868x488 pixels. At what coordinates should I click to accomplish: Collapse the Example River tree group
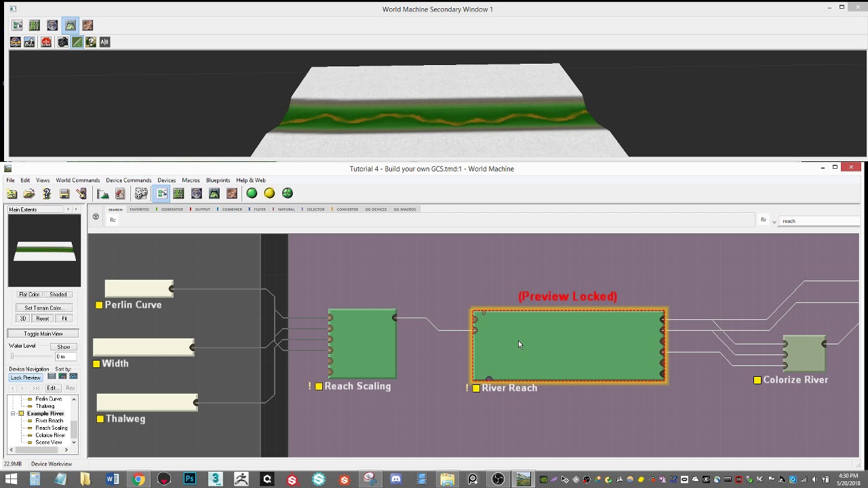click(x=13, y=413)
